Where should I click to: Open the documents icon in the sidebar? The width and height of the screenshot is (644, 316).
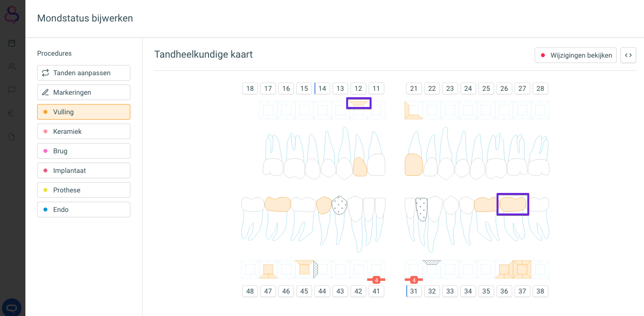pyautogui.click(x=12, y=137)
